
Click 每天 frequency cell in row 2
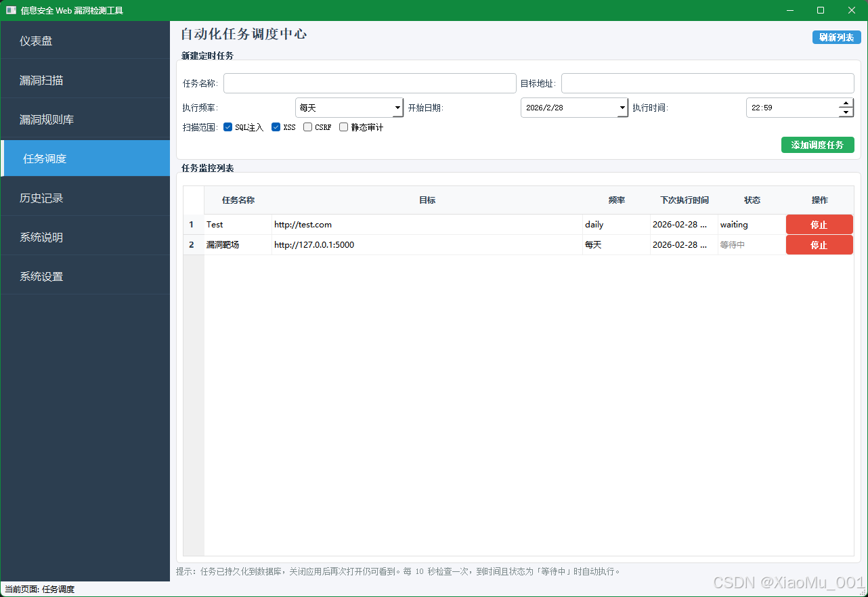[616, 245]
